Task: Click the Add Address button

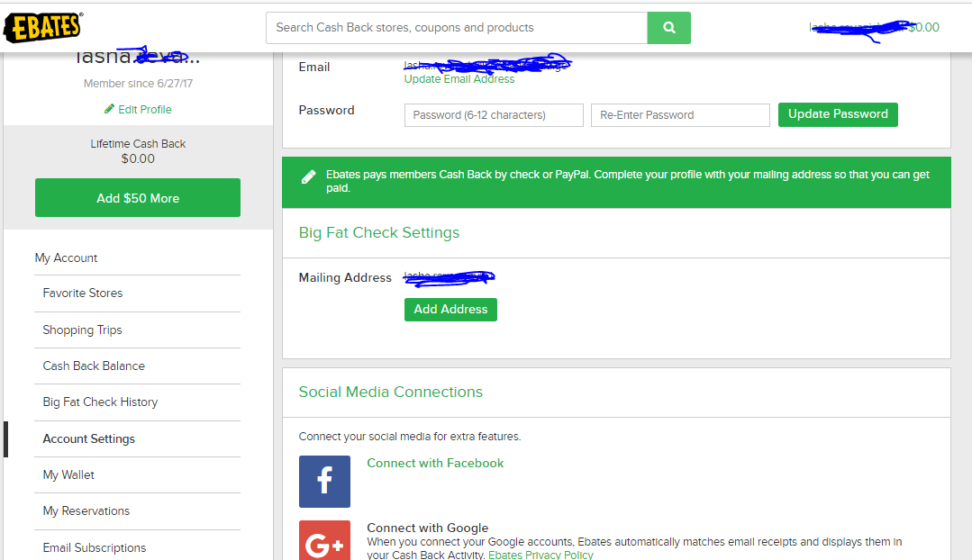Action: pyautogui.click(x=450, y=309)
